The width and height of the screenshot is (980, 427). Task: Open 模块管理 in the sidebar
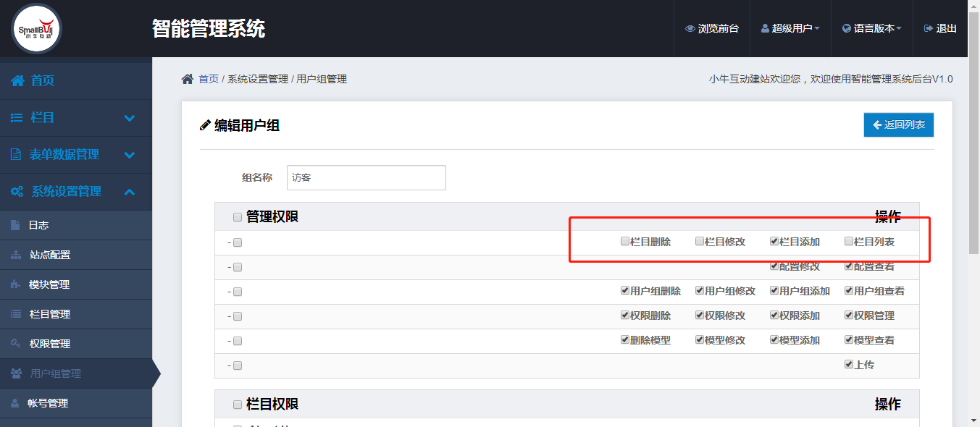(76, 284)
